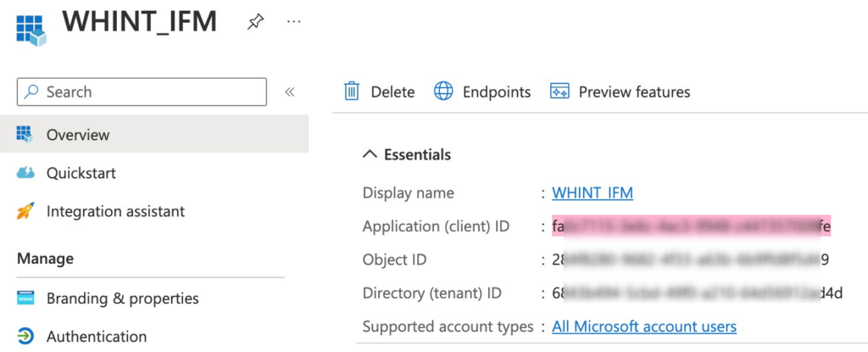The height and width of the screenshot is (352, 868).
Task: Open All Microsoft account users link
Action: point(644,327)
